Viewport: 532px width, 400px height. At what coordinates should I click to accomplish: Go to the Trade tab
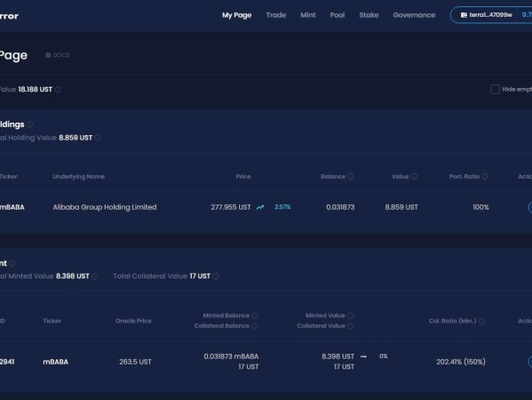pos(276,15)
